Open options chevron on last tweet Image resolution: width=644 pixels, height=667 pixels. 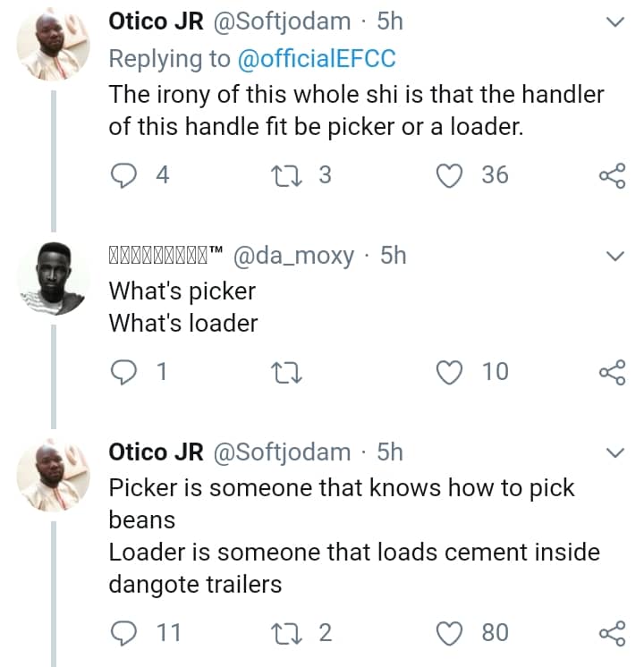614,453
